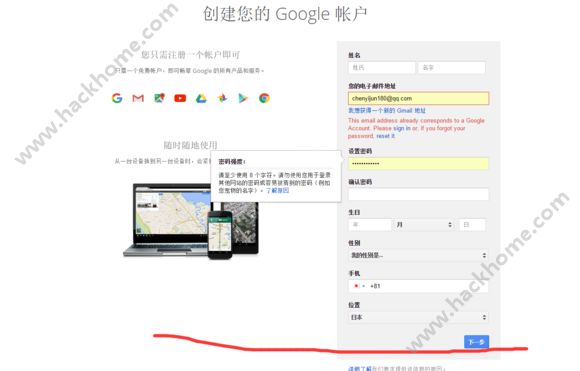
Task: Open the birthday month dropdown
Action: coord(424,225)
